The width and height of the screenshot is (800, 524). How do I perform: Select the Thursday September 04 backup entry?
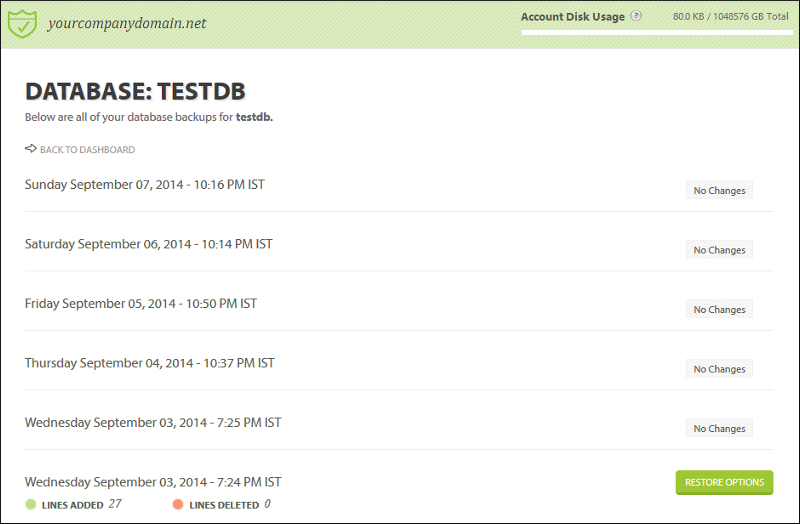click(149, 363)
